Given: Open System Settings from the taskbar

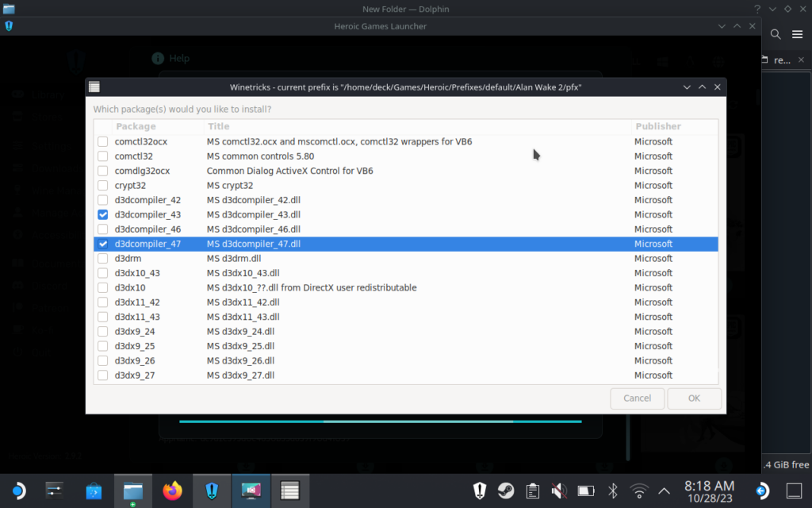Looking at the screenshot, I should 55,491.
